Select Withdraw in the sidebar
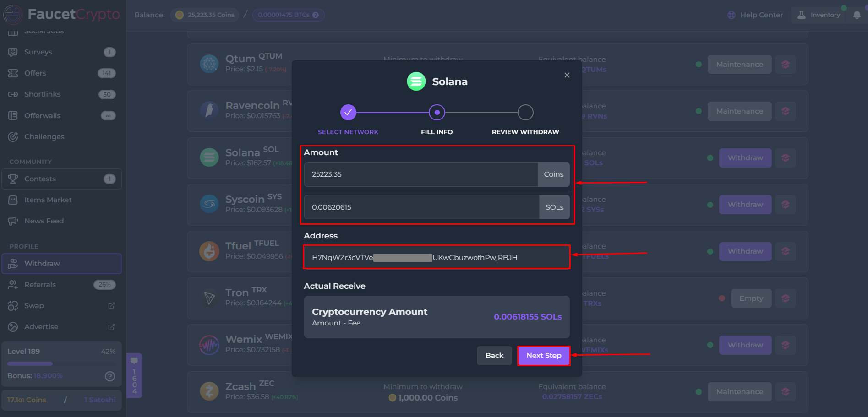The width and height of the screenshot is (868, 417). (x=61, y=264)
